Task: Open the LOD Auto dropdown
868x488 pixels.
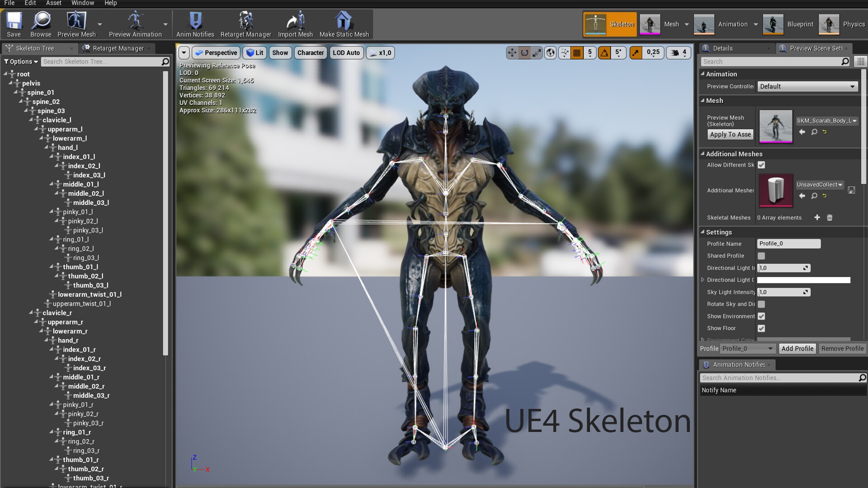Action: [x=346, y=53]
